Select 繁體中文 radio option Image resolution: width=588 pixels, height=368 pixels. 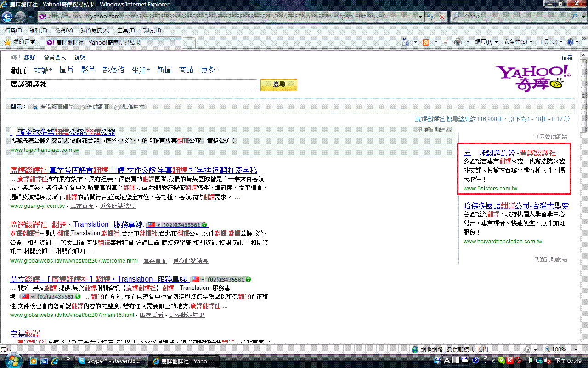point(117,107)
